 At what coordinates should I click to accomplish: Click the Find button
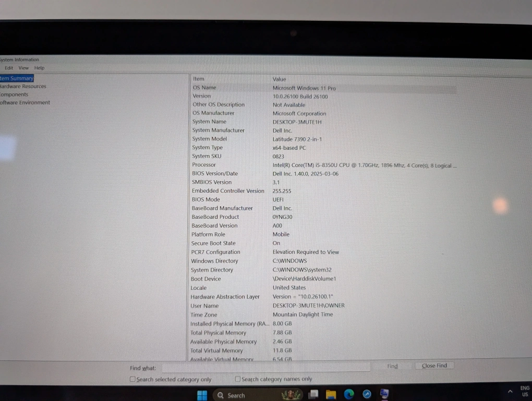(392, 366)
